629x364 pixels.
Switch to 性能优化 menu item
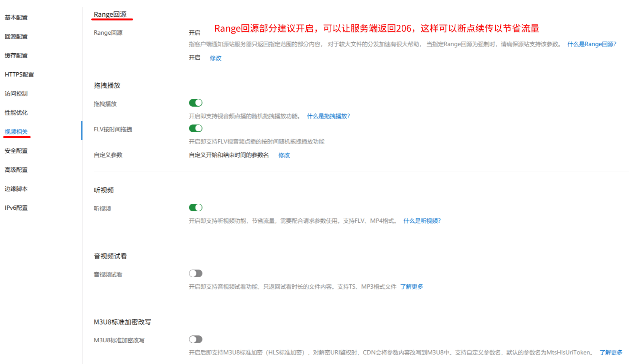(x=16, y=113)
